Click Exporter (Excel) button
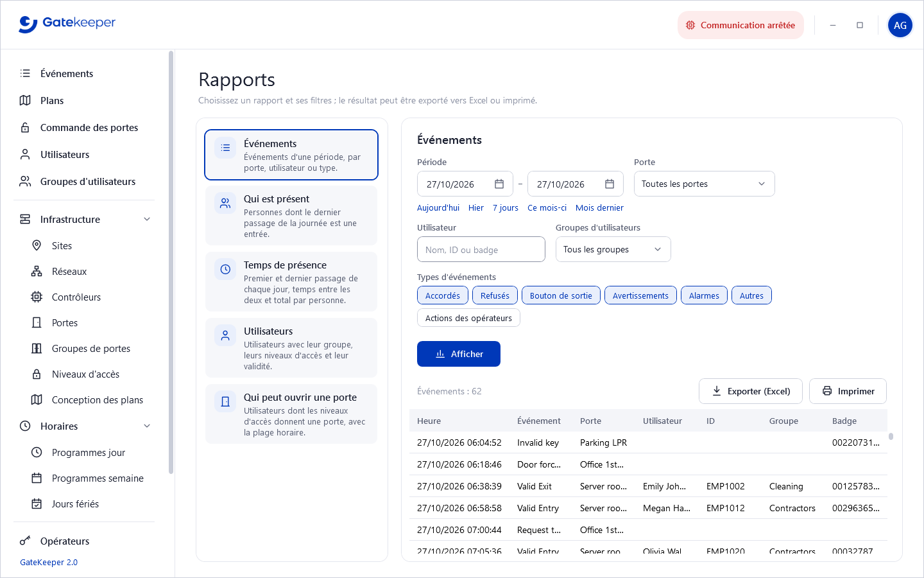 click(751, 391)
